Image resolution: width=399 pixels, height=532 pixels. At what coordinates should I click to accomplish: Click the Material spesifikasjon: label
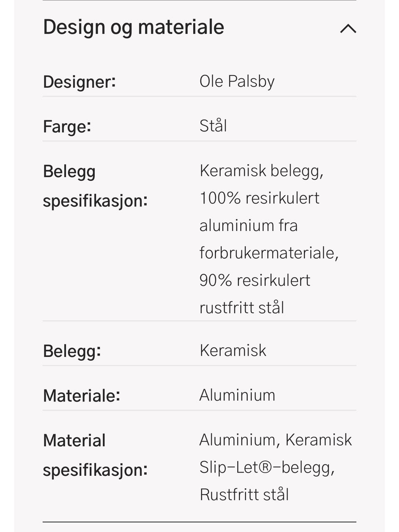[95, 455]
